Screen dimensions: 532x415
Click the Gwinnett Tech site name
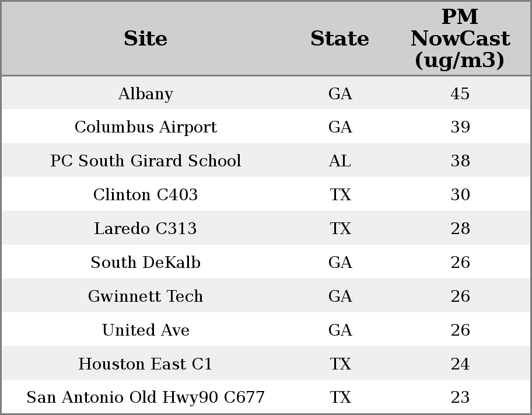[145, 297]
